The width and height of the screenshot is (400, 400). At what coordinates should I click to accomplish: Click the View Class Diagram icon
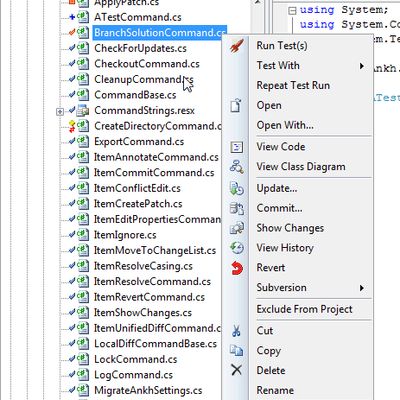pyautogui.click(x=237, y=167)
